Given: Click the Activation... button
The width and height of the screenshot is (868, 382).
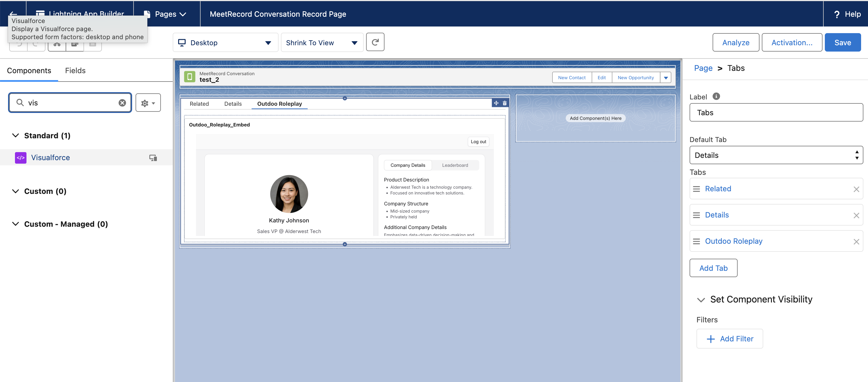Looking at the screenshot, I should [x=791, y=42].
